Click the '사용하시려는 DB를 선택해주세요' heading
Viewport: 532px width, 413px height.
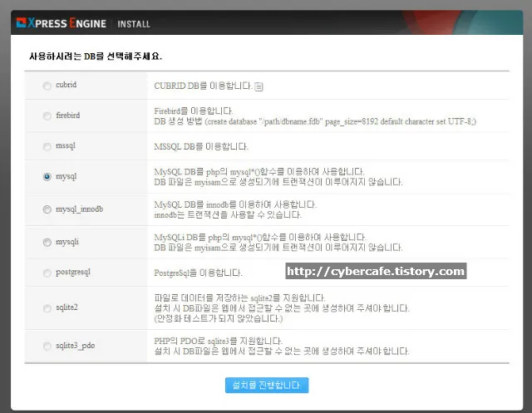tap(96, 57)
